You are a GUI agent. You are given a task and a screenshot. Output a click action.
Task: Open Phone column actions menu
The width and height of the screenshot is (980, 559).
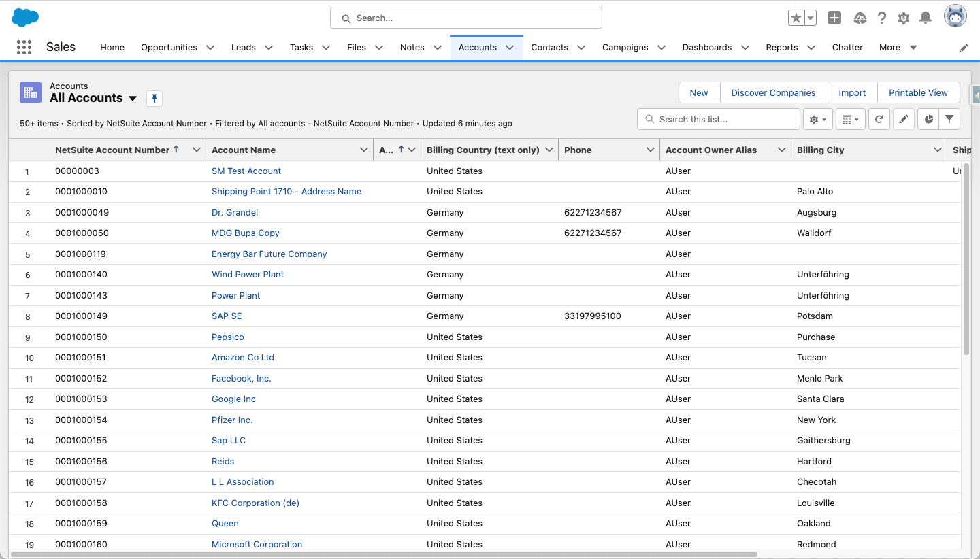coord(651,150)
